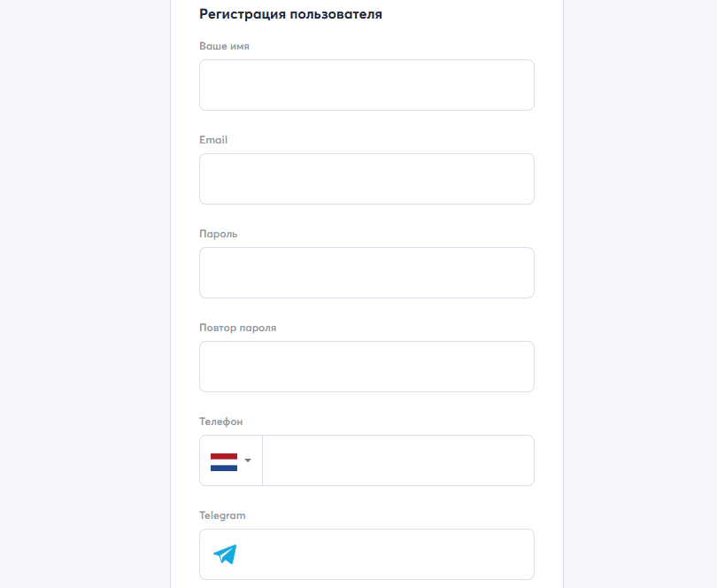Click into the Email input box
The width and height of the screenshot is (717, 588).
click(x=366, y=179)
